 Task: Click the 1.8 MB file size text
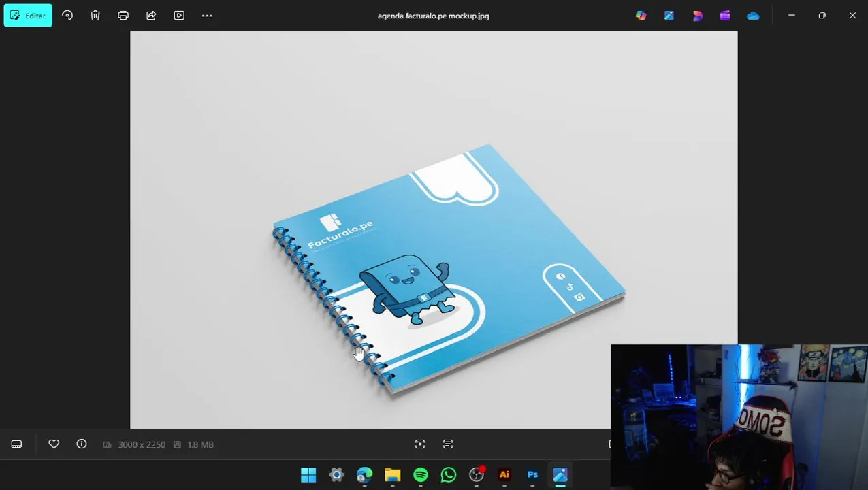pos(200,444)
